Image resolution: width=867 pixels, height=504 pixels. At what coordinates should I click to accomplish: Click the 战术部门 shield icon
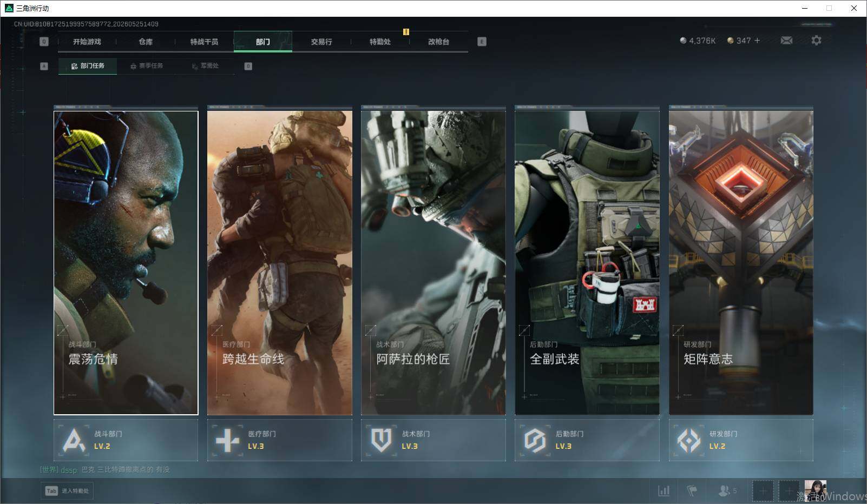pyautogui.click(x=381, y=440)
